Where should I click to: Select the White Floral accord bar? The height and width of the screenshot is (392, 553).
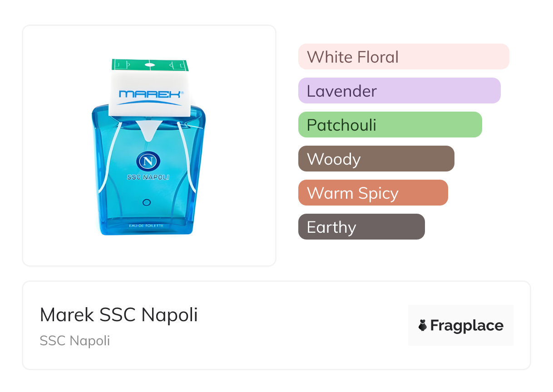click(404, 57)
